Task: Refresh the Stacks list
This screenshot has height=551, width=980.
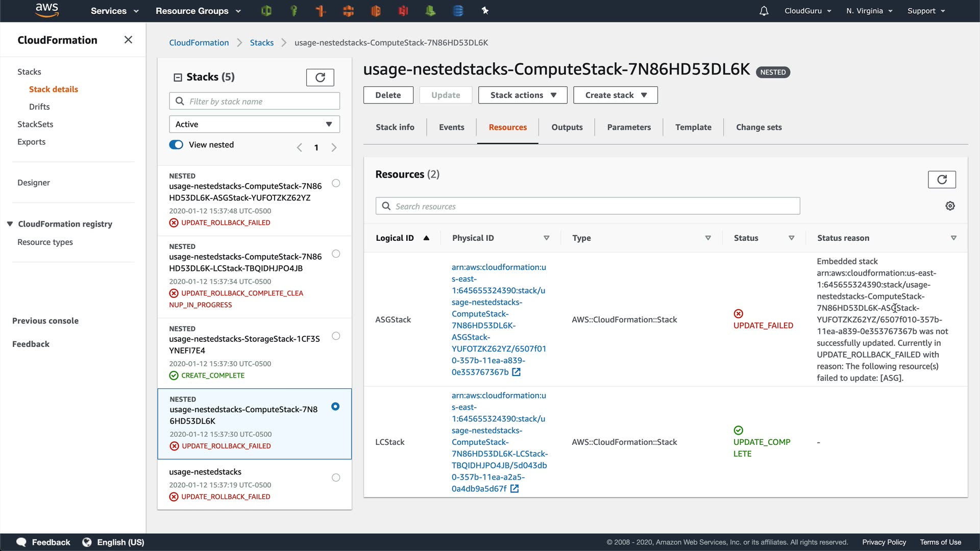Action: (x=320, y=77)
